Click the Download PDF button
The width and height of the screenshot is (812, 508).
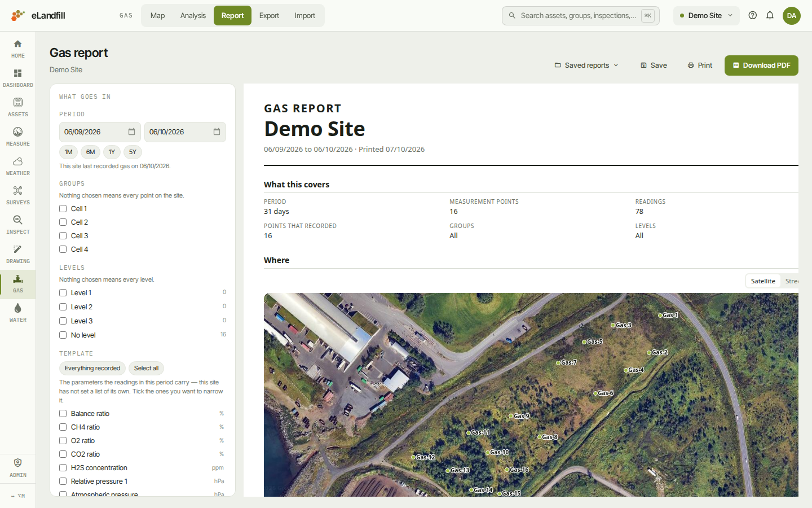tap(761, 65)
